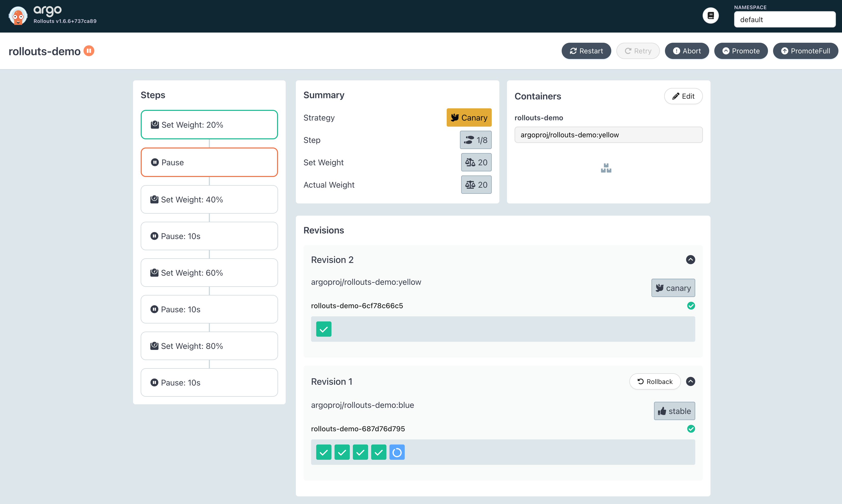842x504 pixels.
Task: Select the Set Weight: 80% step
Action: pyautogui.click(x=209, y=346)
